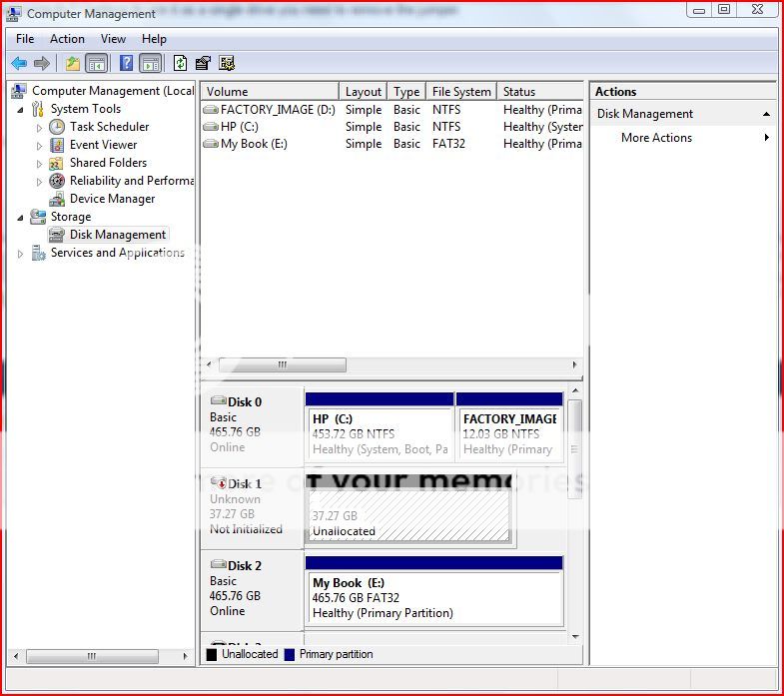Screen dimensions: 784x696
Task: Sort by the Layout column header
Action: point(363,92)
